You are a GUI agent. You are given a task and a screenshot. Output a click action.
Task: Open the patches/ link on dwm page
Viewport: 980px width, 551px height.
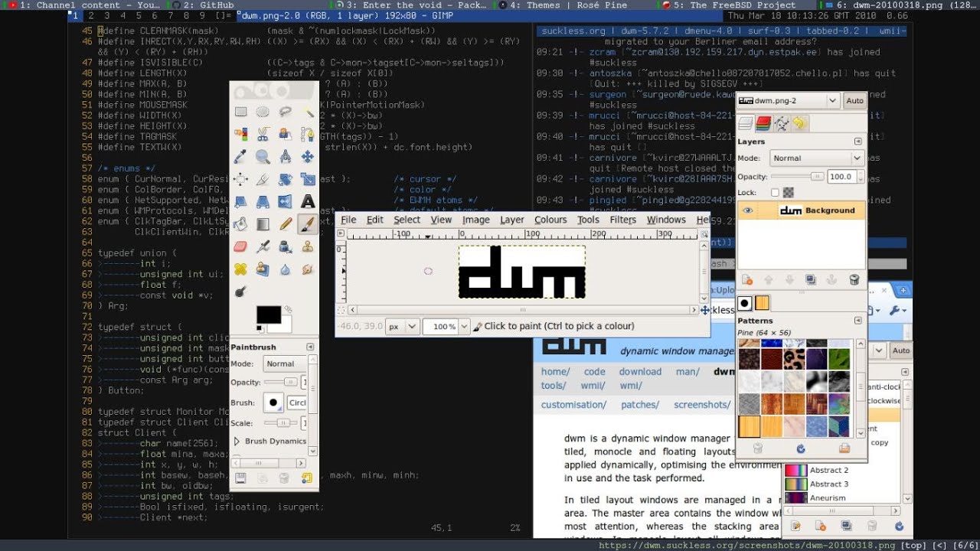pos(640,405)
